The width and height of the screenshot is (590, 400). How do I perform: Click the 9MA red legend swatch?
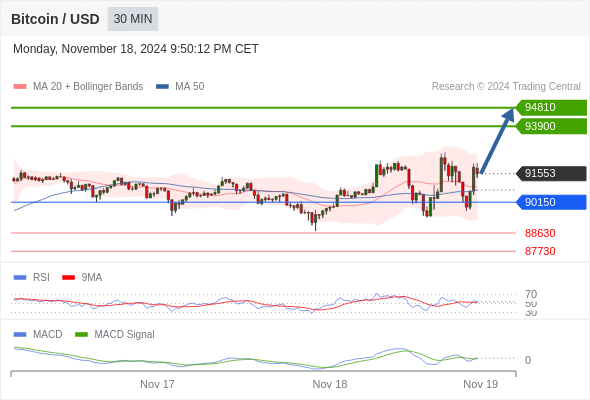click(x=68, y=278)
